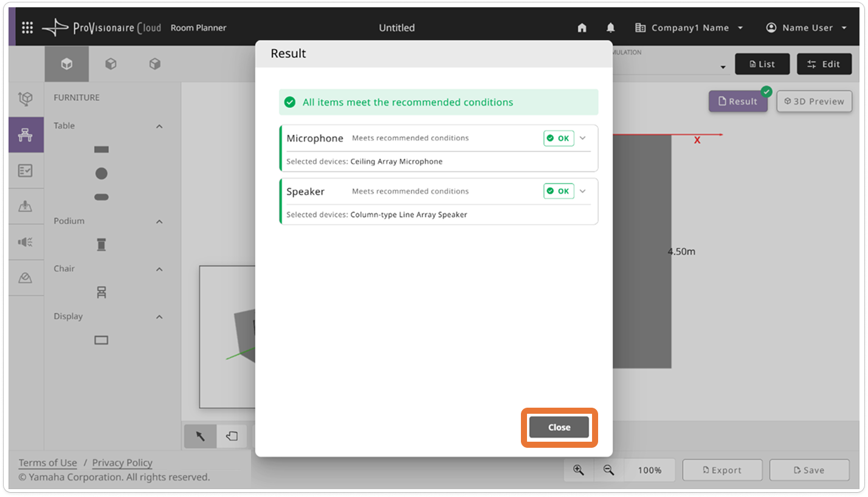This screenshot has width=868, height=497.
Task: Add round table furniture
Action: point(102,174)
